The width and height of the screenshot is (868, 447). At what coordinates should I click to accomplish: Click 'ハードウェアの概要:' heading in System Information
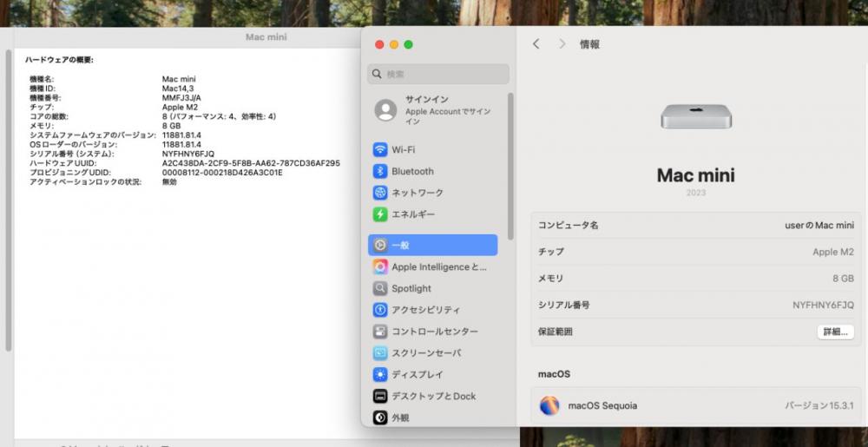click(59, 60)
